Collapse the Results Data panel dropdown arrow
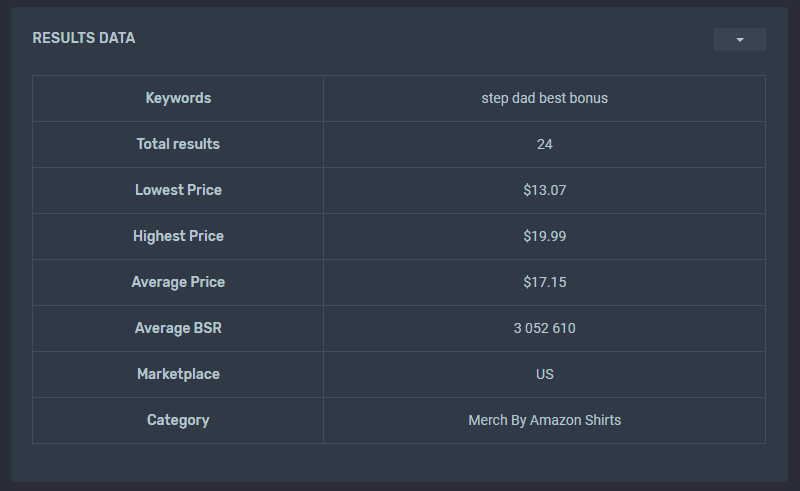The width and height of the screenshot is (800, 491). click(739, 39)
